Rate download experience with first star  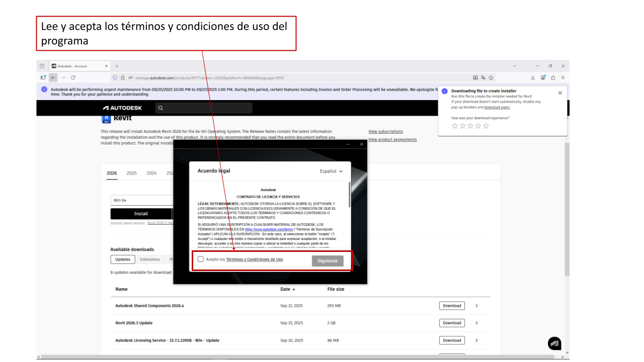(455, 126)
